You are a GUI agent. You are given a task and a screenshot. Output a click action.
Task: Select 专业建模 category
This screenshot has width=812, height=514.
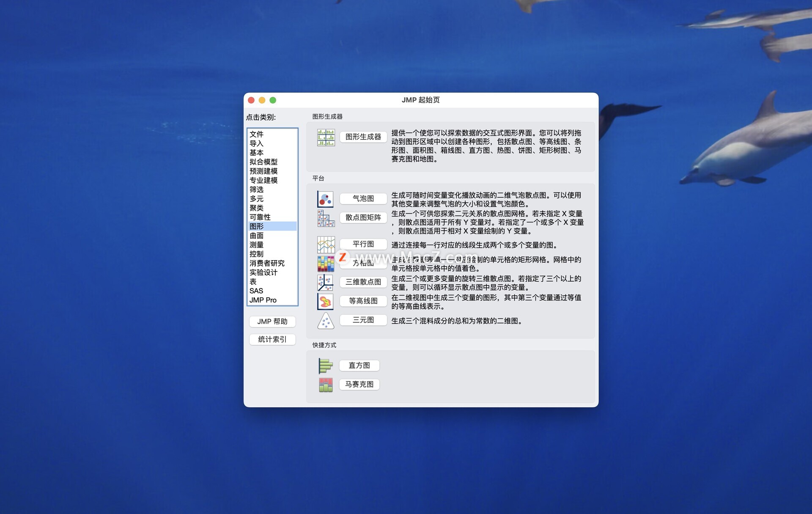272,180
